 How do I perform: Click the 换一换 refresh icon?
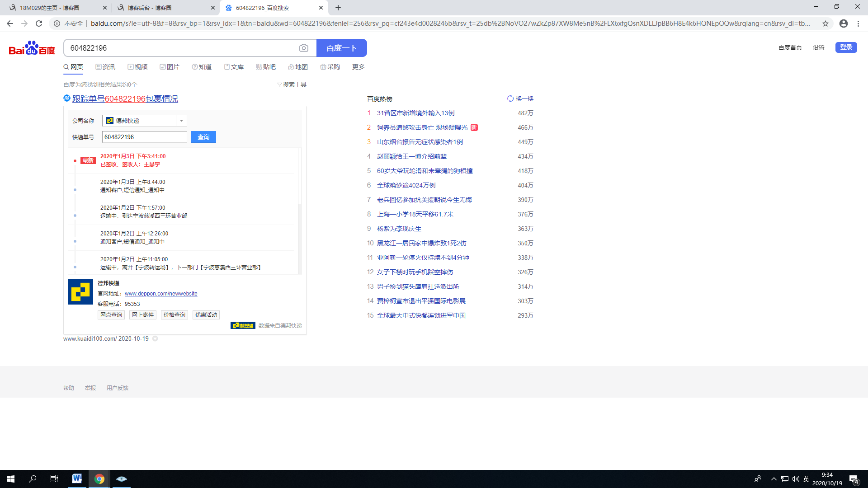pos(510,99)
